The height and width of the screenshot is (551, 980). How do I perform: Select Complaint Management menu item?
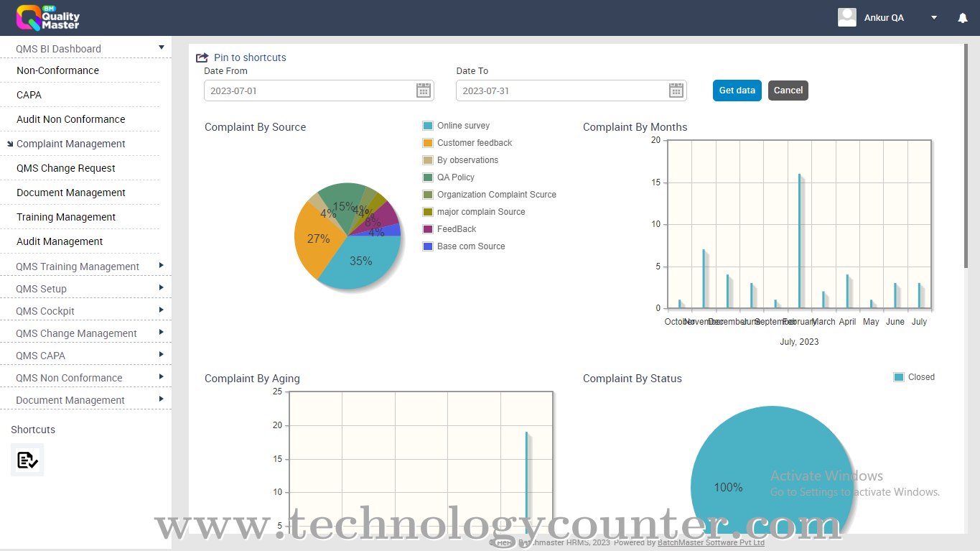point(70,144)
